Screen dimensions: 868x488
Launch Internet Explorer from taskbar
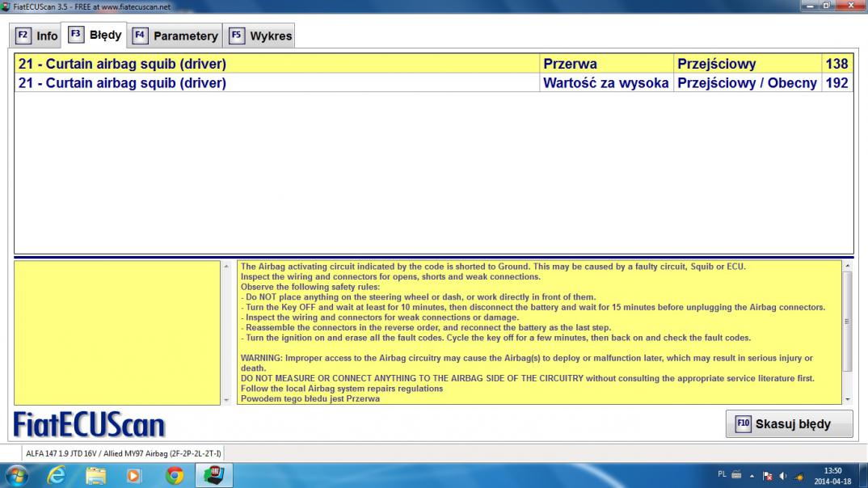57,476
